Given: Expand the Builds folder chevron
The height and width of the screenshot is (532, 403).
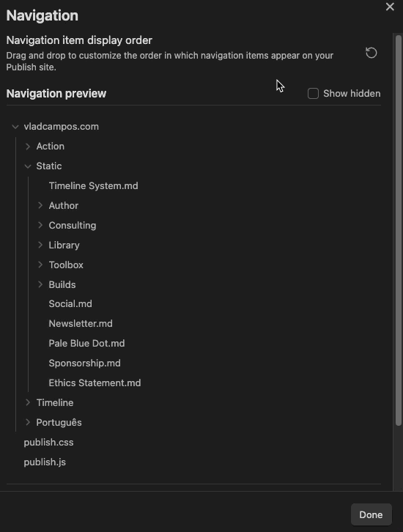Looking at the screenshot, I should point(40,284).
